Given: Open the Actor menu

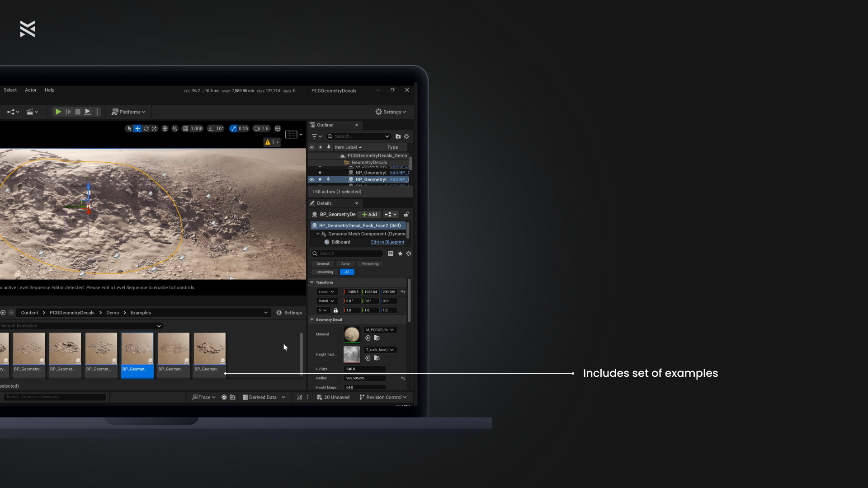Looking at the screenshot, I should click(31, 90).
